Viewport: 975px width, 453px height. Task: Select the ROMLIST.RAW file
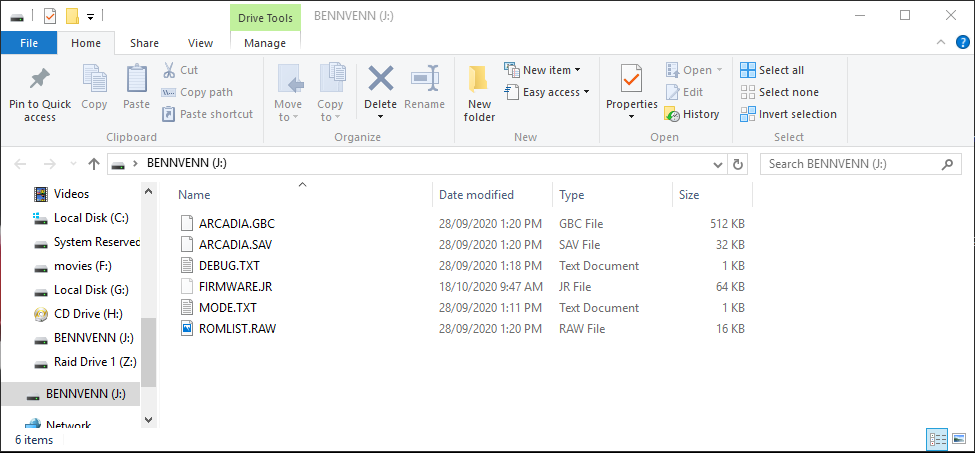(238, 329)
